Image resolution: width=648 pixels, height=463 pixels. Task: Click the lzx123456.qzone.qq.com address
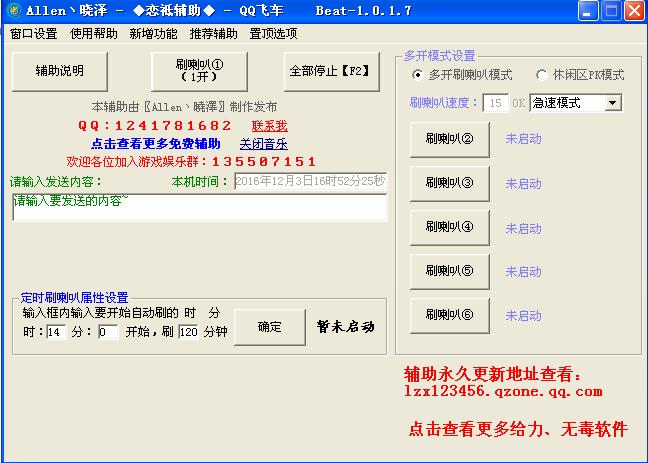503,391
